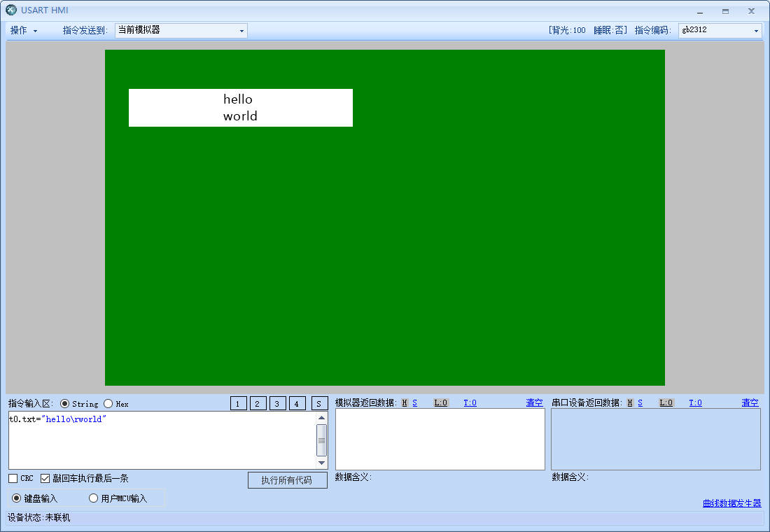
Task: Enable the CRC checkbox
Action: tap(13, 479)
